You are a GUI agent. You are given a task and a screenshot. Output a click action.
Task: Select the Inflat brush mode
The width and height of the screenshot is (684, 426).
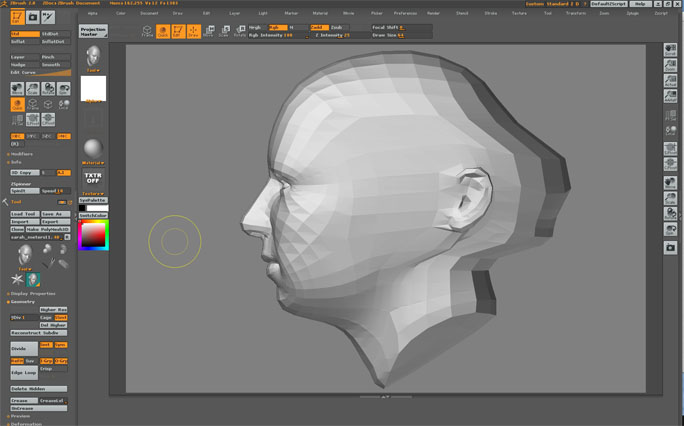[x=25, y=42]
